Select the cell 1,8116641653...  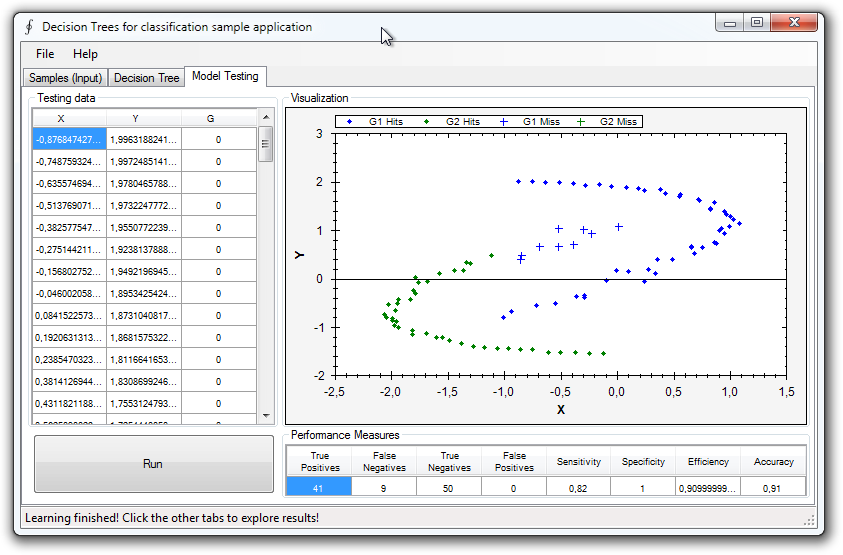[144, 360]
